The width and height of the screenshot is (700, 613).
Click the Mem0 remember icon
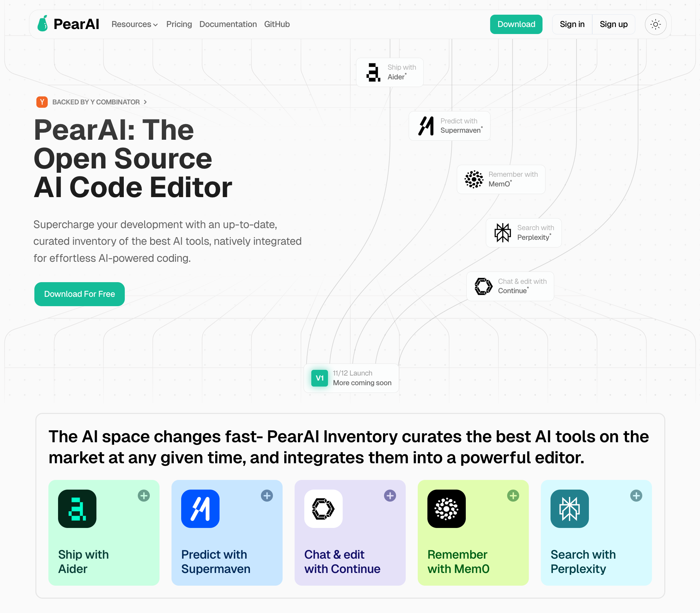[446, 509]
